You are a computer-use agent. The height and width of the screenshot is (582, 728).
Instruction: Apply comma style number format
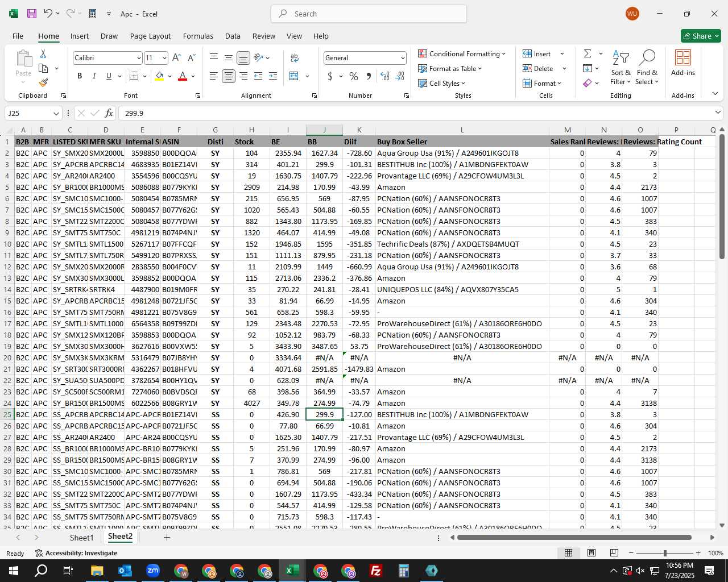coord(369,76)
